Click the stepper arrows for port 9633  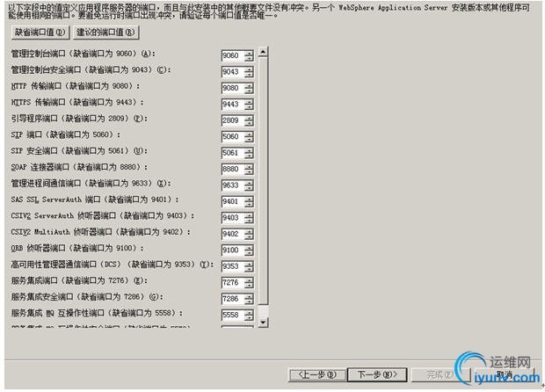tap(249, 185)
